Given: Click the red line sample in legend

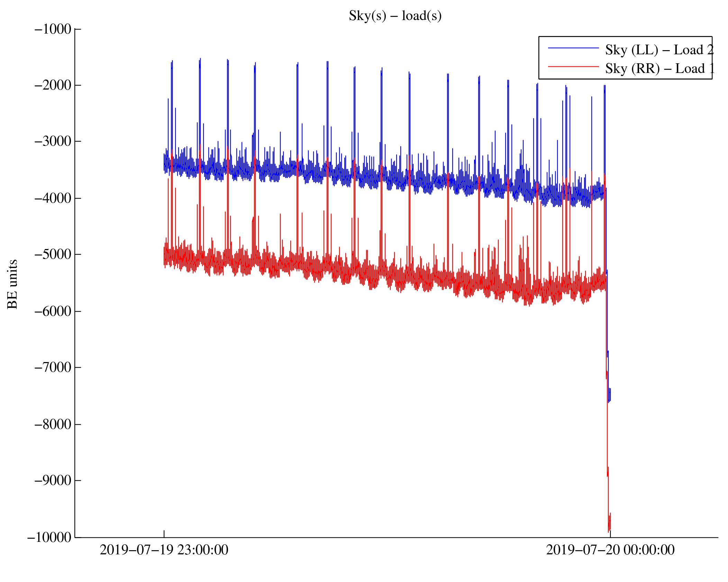Looking at the screenshot, I should coord(573,66).
